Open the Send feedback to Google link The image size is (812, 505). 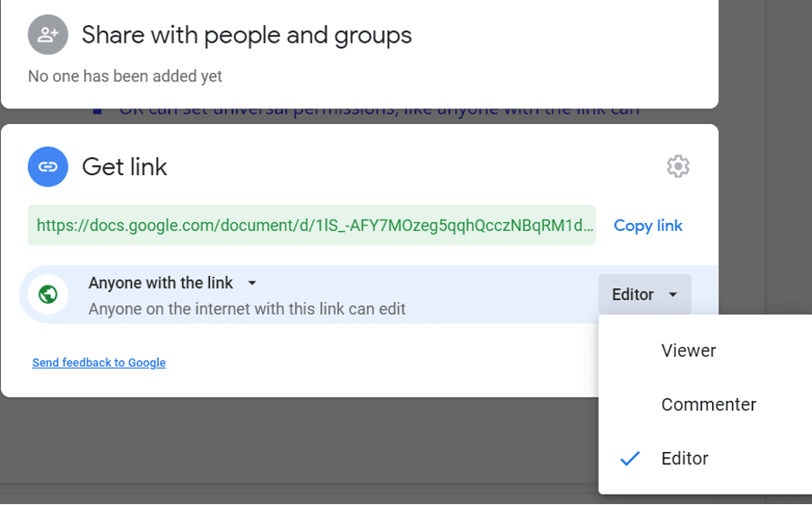click(x=99, y=363)
